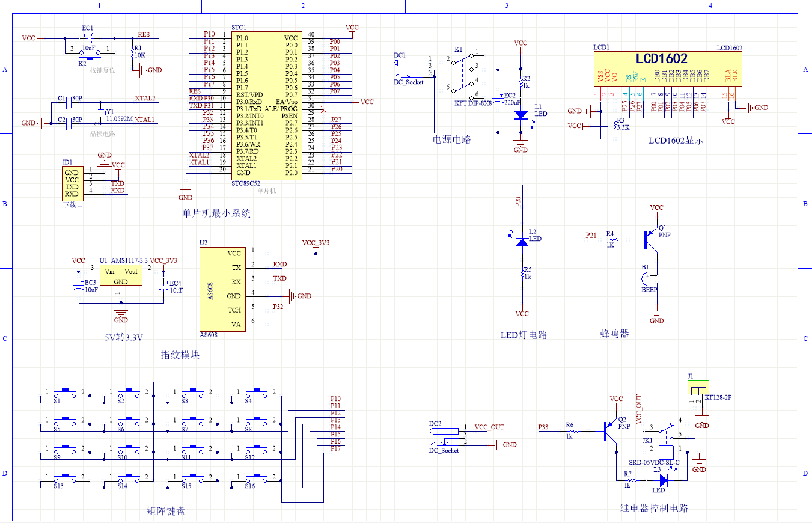Click the 矩阵键盘 label
The height and width of the screenshot is (523, 812).
click(x=166, y=511)
